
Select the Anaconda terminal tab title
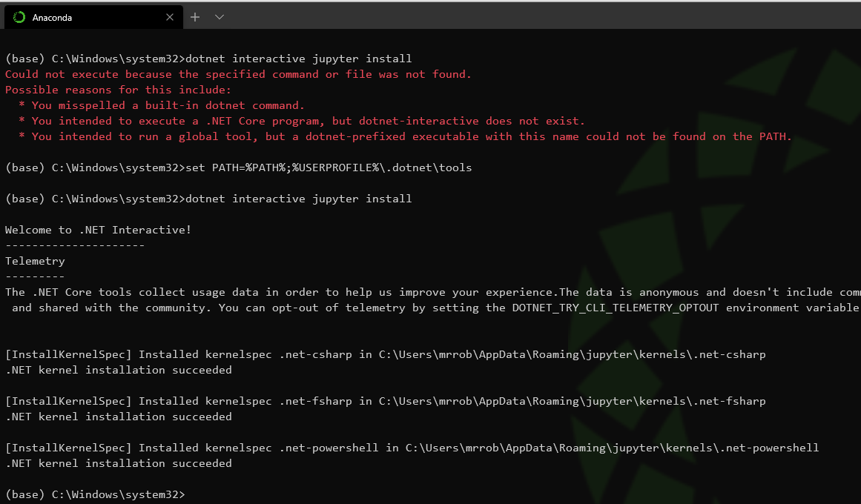(x=52, y=17)
